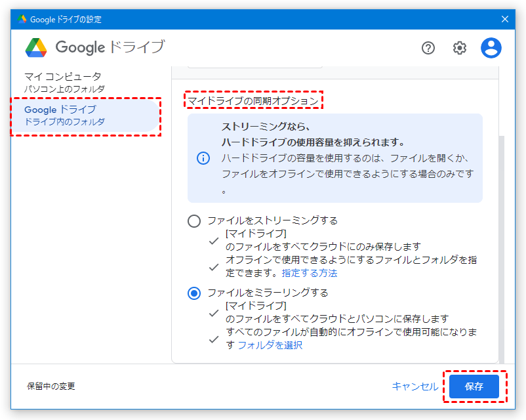This screenshot has width=526, height=420.
Task: Click the フォルダを選択 link
Action: click(x=270, y=345)
